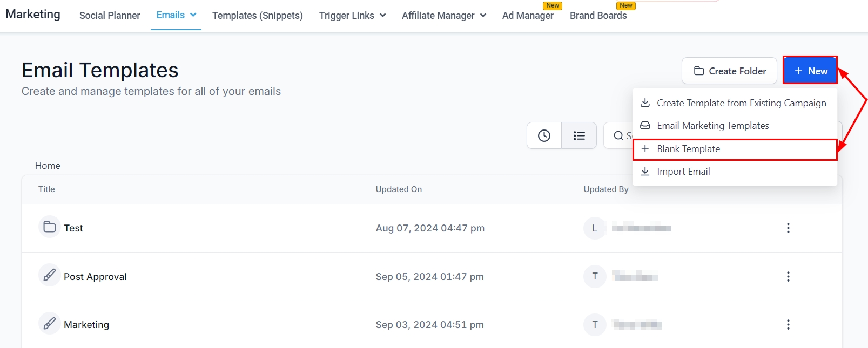This screenshot has width=868, height=348.
Task: Click the blue New button
Action: coord(810,71)
